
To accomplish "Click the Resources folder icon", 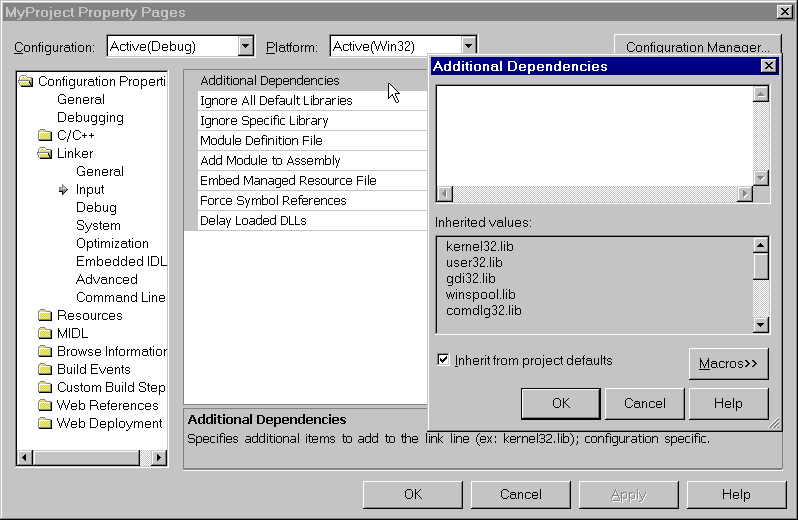I will tap(44, 316).
